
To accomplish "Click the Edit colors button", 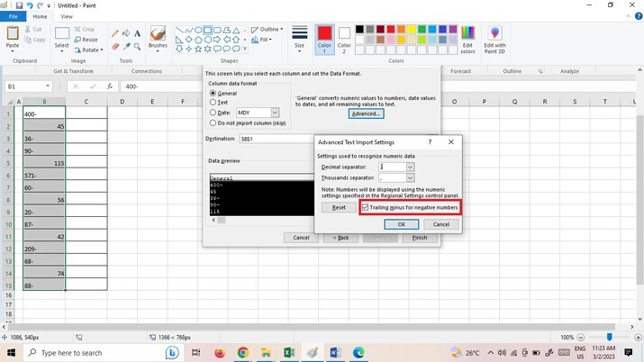I will pyautogui.click(x=467, y=40).
